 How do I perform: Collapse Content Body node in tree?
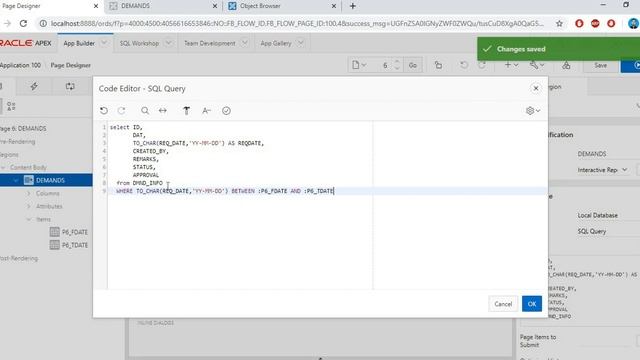click(3, 167)
